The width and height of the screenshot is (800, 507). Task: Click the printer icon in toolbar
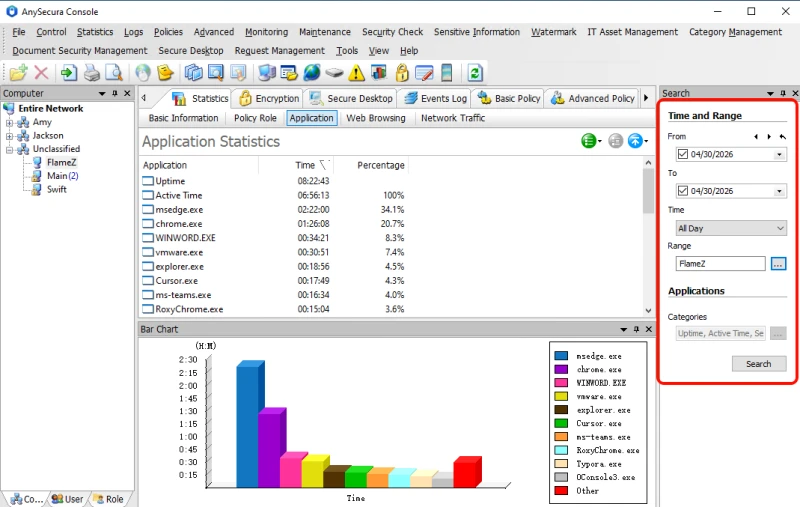click(x=92, y=73)
